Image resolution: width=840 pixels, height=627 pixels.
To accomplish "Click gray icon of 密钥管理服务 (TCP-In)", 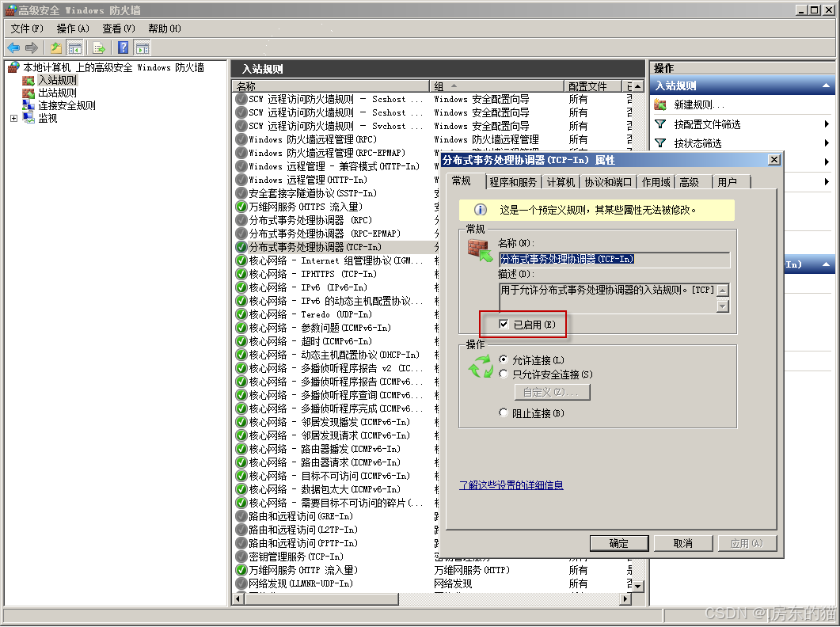I will click(x=241, y=557).
